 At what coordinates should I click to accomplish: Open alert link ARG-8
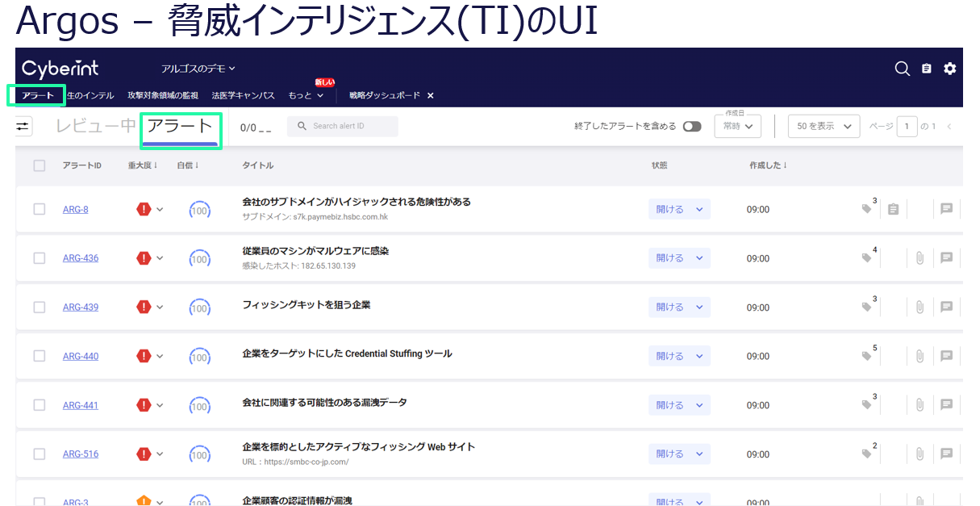(76, 209)
